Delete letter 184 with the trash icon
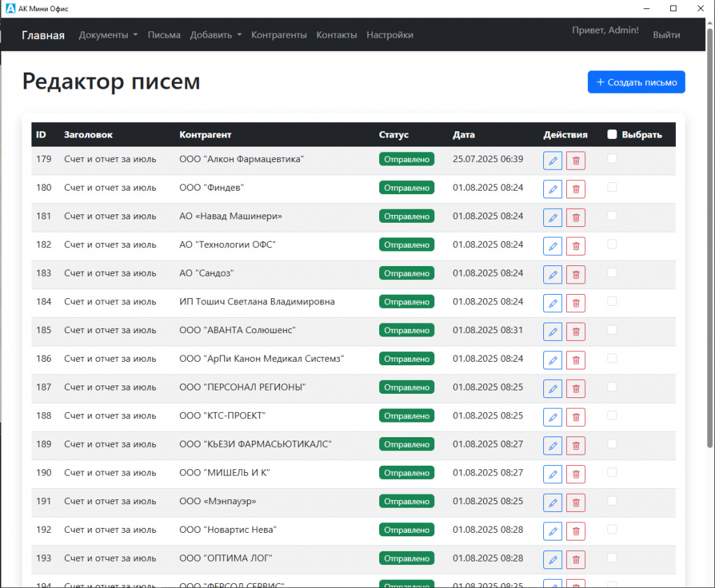The width and height of the screenshot is (715, 588). point(575,303)
